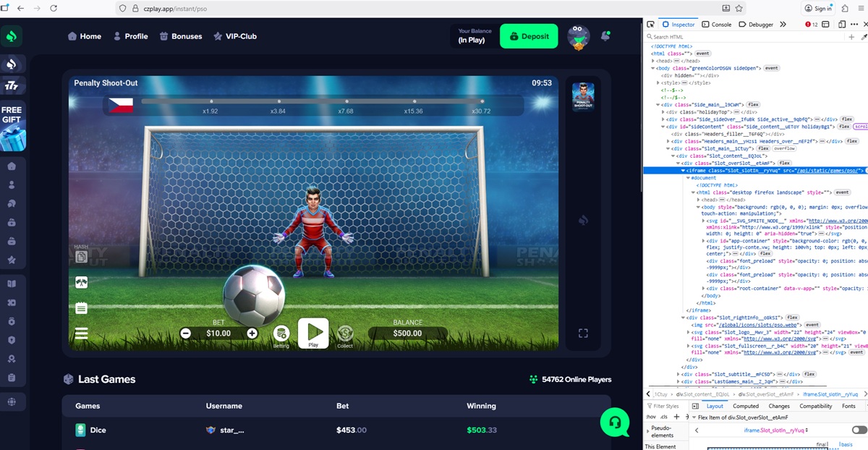Increase bet with the plus button
The height and width of the screenshot is (450, 868).
pos(252,334)
